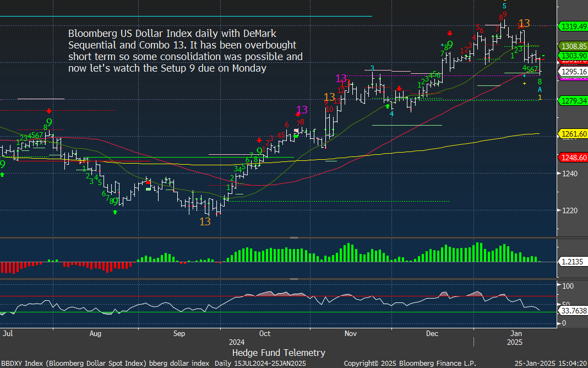The image size is (588, 368).
Task: Select the green up arrow beside the cyan 4
Action: coord(388,106)
